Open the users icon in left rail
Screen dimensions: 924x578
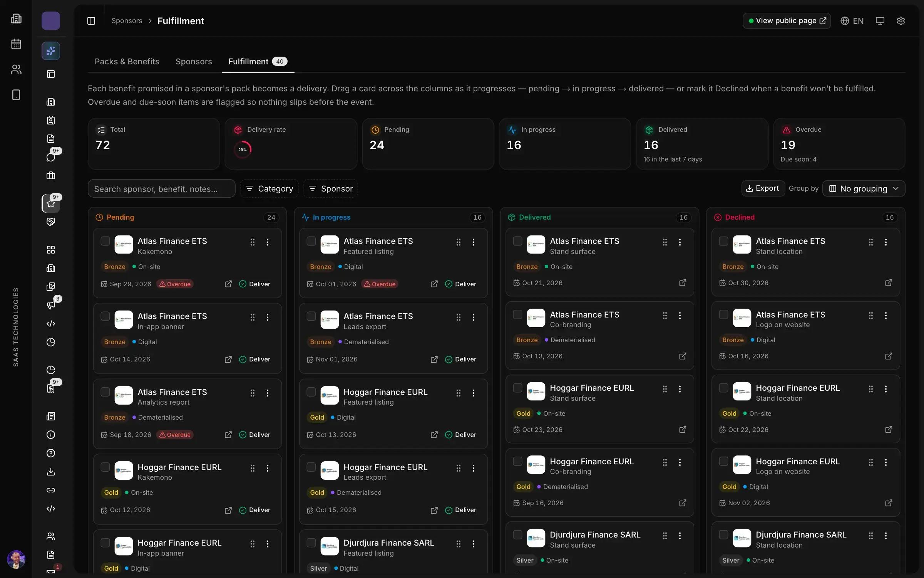click(16, 69)
